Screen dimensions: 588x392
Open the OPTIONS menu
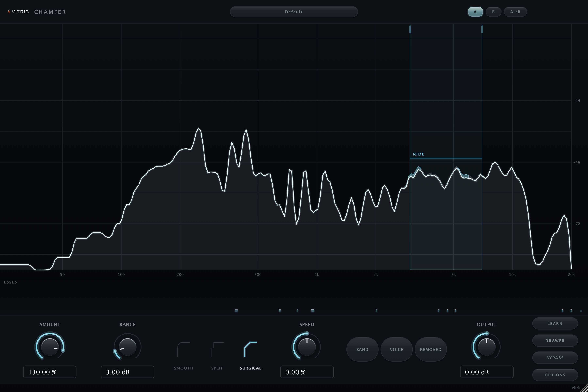pos(555,375)
